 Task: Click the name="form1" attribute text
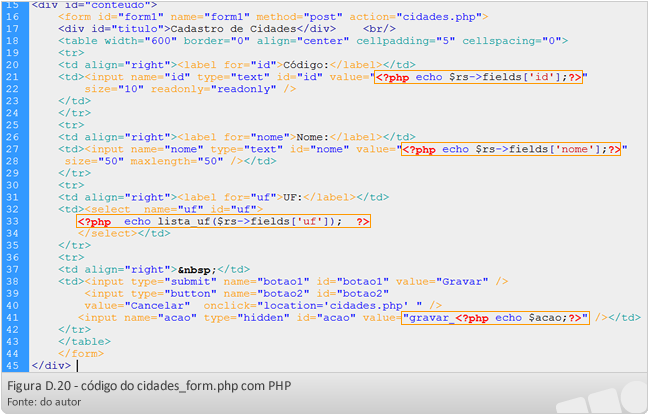210,17
